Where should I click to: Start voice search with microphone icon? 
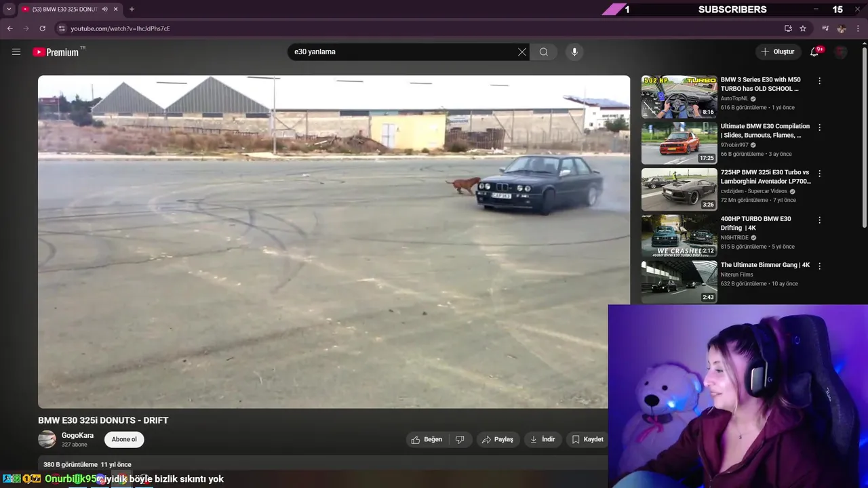point(574,52)
